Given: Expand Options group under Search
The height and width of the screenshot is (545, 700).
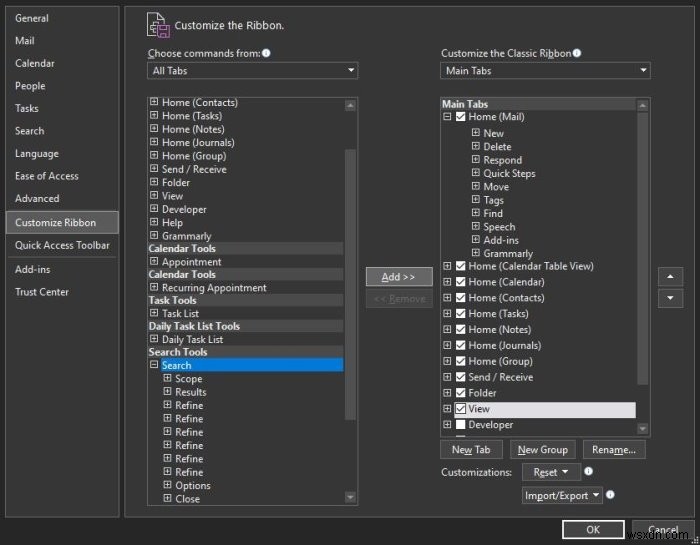Looking at the screenshot, I should (167, 485).
